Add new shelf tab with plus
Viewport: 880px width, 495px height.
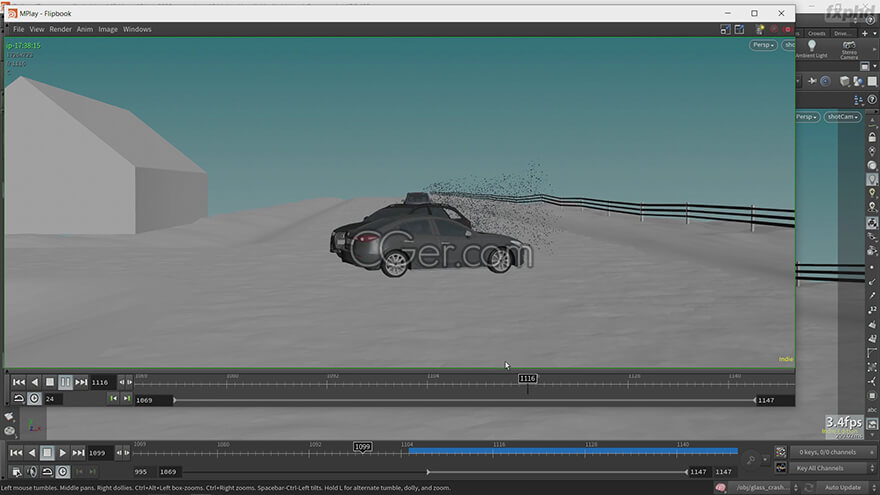pos(865,34)
